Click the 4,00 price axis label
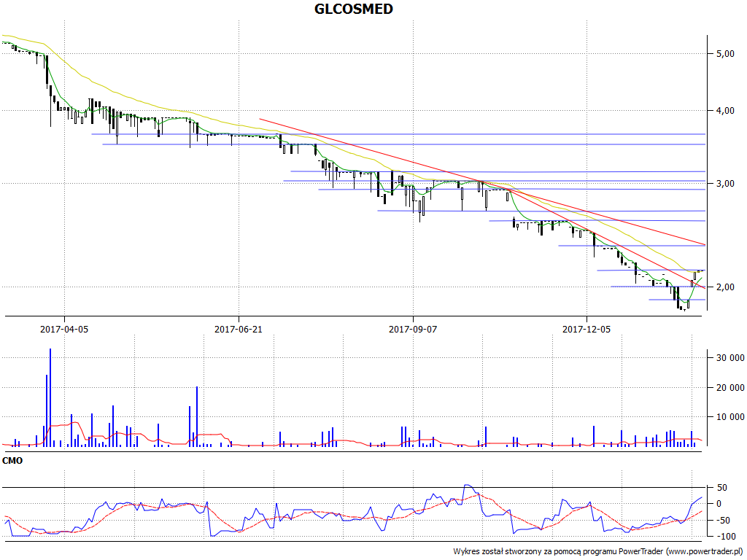 tap(725, 111)
